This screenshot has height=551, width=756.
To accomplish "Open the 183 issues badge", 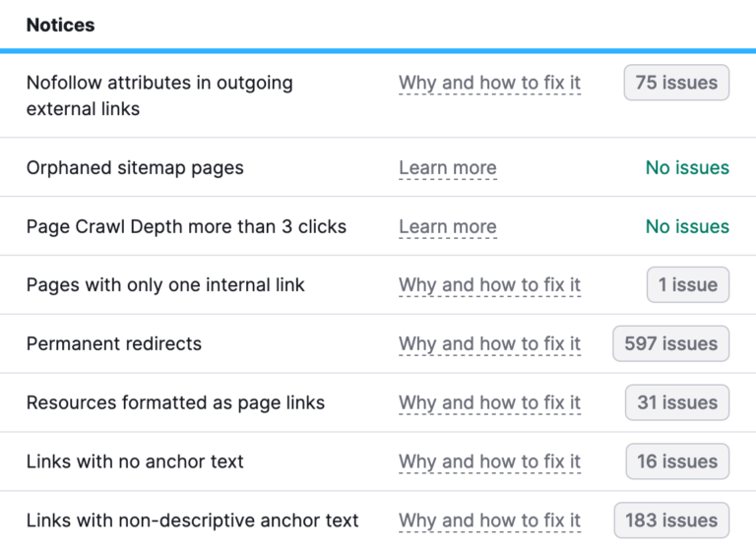I will pyautogui.click(x=670, y=520).
